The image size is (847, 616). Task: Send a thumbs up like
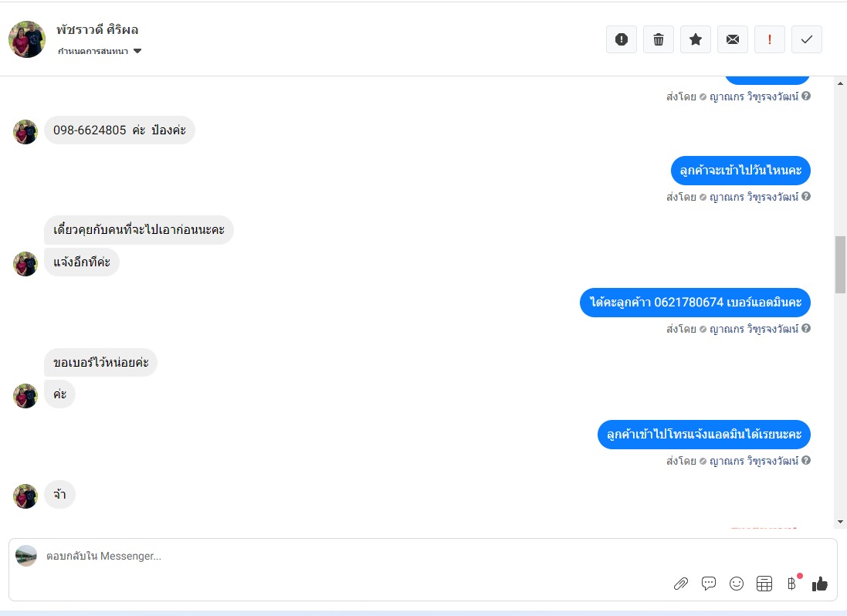point(819,584)
